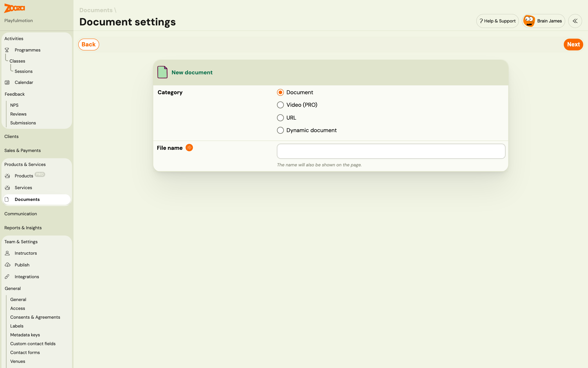Viewport: 588px width, 368px height.
Task: Open Contact forms settings
Action: tap(25, 352)
